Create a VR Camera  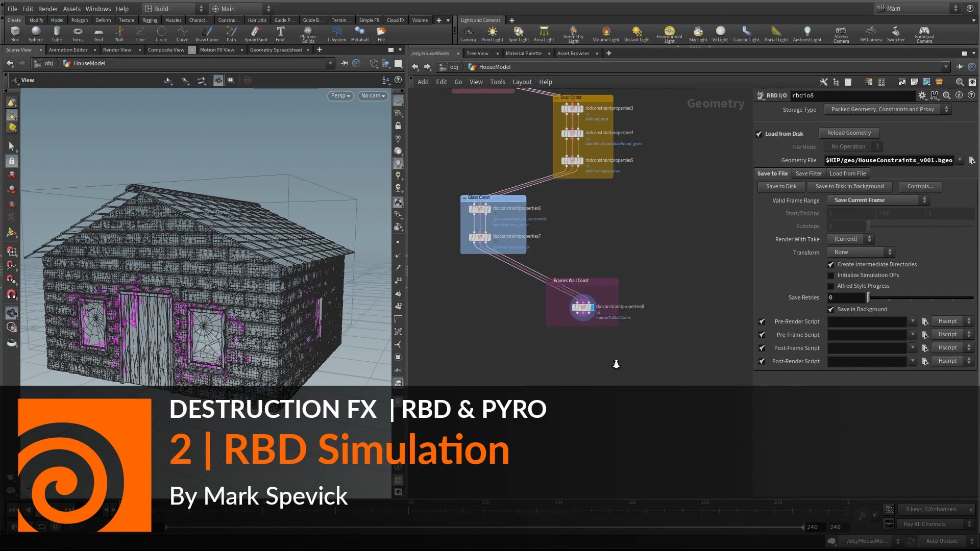point(871,32)
